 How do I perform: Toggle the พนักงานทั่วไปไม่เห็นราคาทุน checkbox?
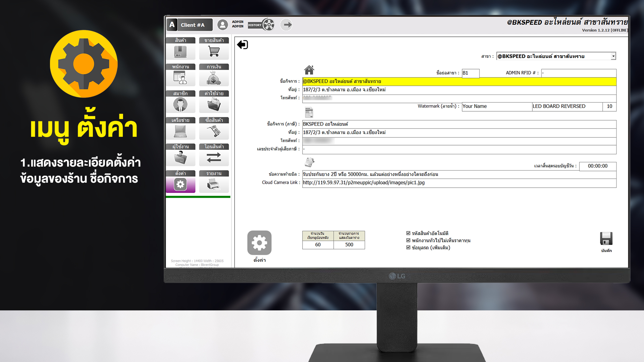(408, 240)
